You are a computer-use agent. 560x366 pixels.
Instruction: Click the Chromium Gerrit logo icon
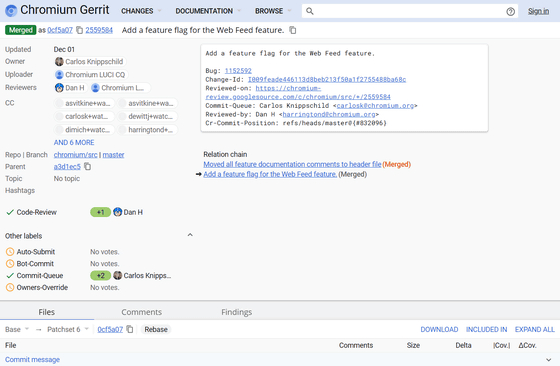coord(11,11)
